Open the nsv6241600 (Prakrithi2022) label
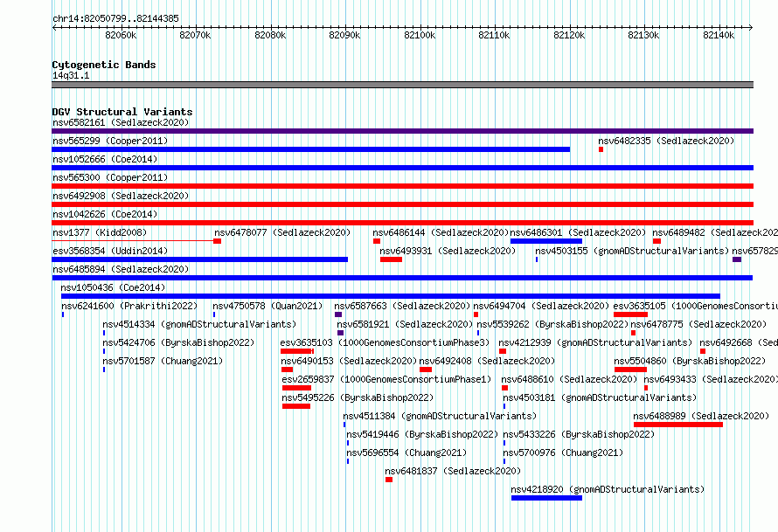The height and width of the screenshot is (532, 778). click(x=129, y=306)
